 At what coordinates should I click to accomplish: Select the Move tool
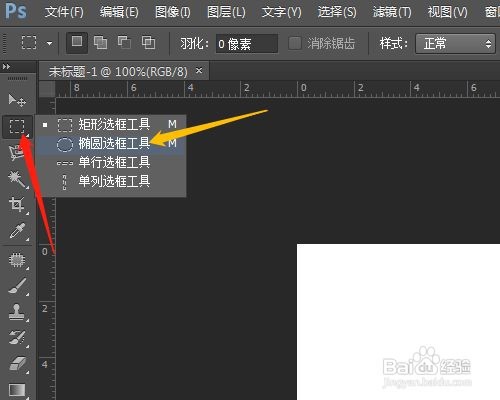(17, 100)
